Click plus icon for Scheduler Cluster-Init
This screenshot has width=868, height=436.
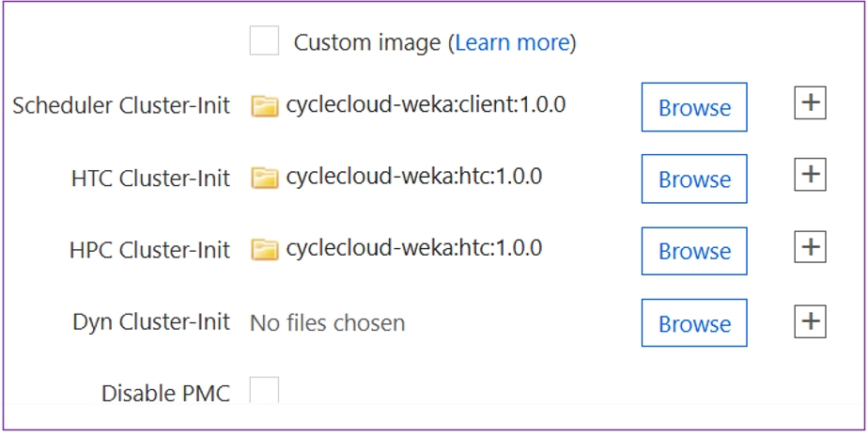pyautogui.click(x=810, y=103)
